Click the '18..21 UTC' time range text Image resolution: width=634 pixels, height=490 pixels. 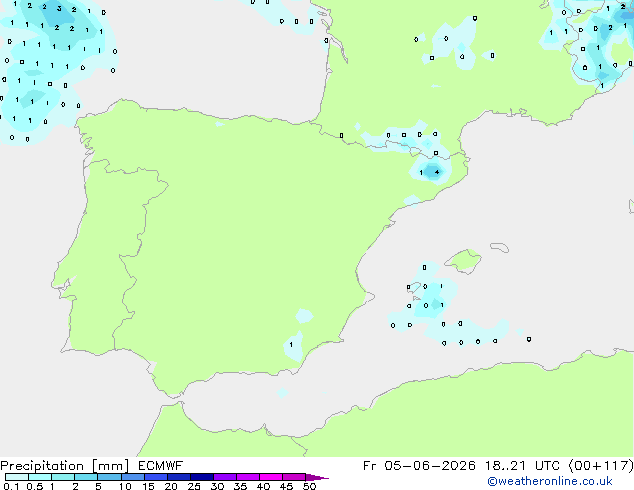click(x=523, y=466)
